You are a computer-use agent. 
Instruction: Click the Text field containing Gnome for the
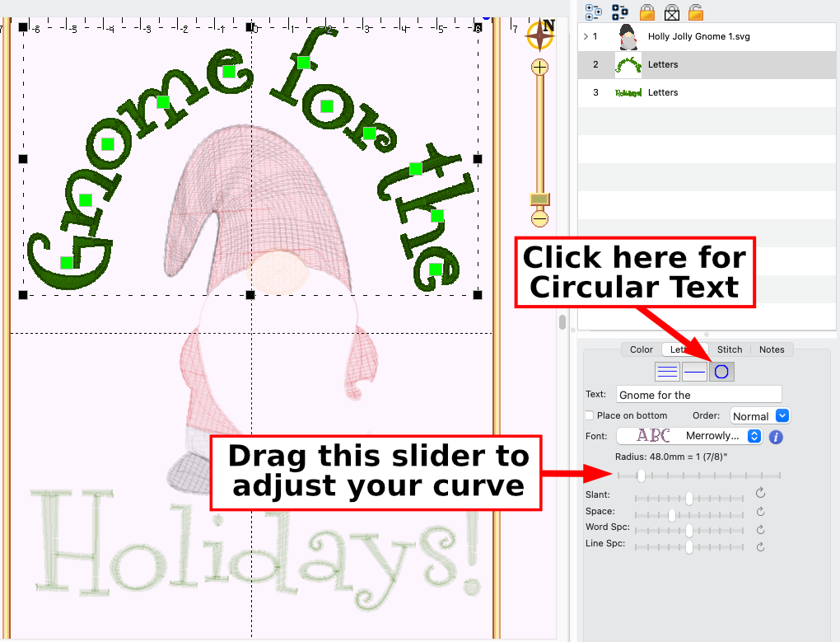click(698, 395)
